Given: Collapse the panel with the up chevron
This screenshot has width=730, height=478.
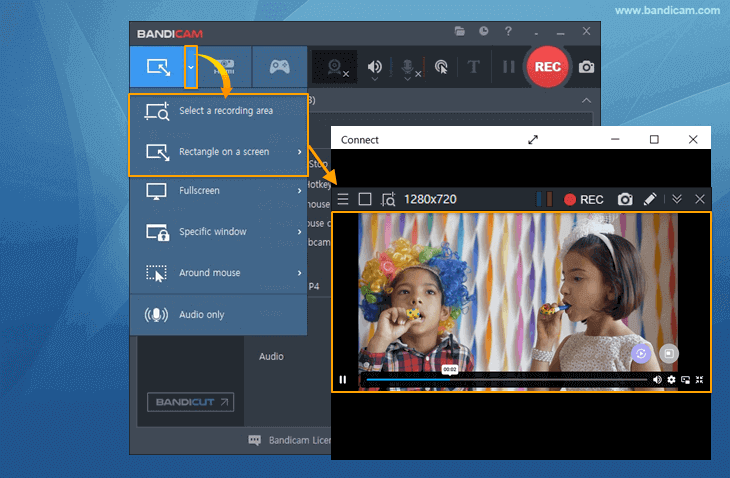Looking at the screenshot, I should pos(586,101).
